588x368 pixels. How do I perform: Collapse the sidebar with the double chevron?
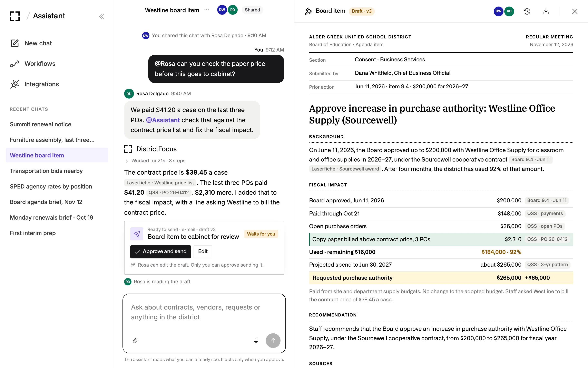[x=101, y=16]
